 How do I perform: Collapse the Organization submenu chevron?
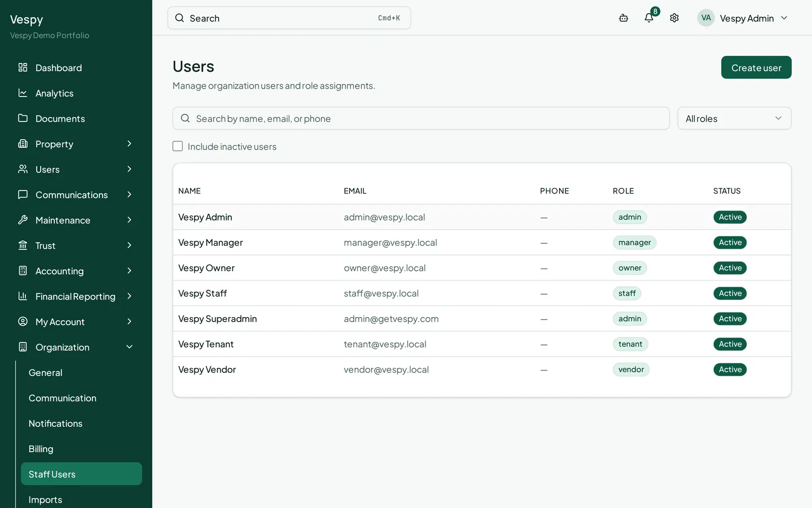[129, 347]
